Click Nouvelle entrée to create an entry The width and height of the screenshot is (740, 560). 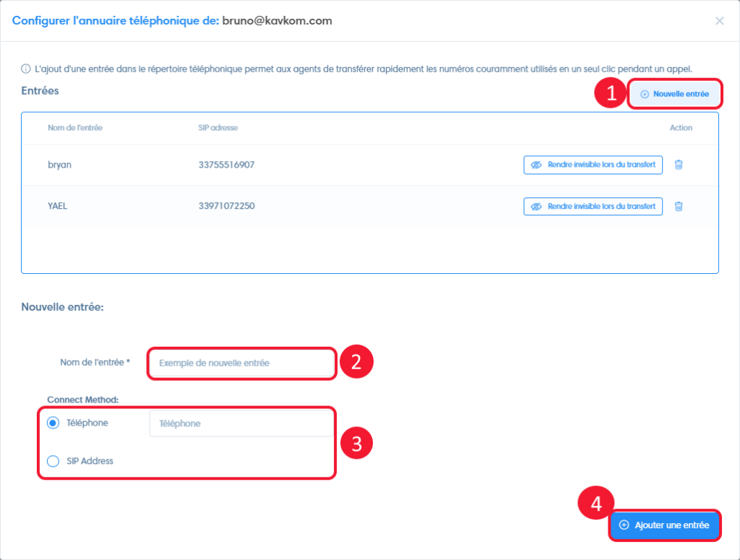pos(674,92)
